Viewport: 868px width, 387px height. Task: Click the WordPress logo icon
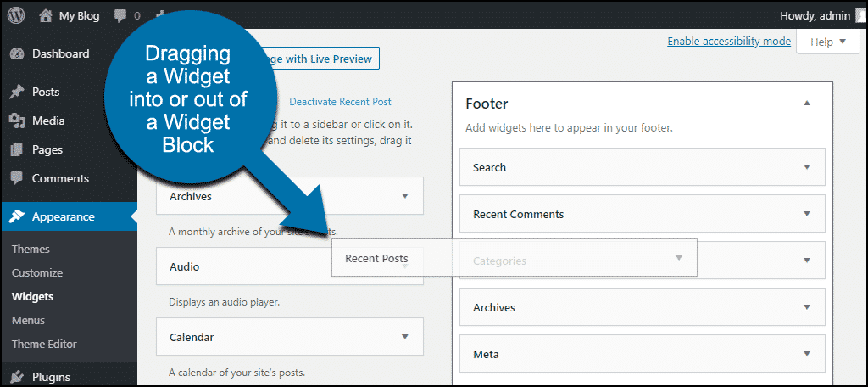pyautogui.click(x=16, y=15)
